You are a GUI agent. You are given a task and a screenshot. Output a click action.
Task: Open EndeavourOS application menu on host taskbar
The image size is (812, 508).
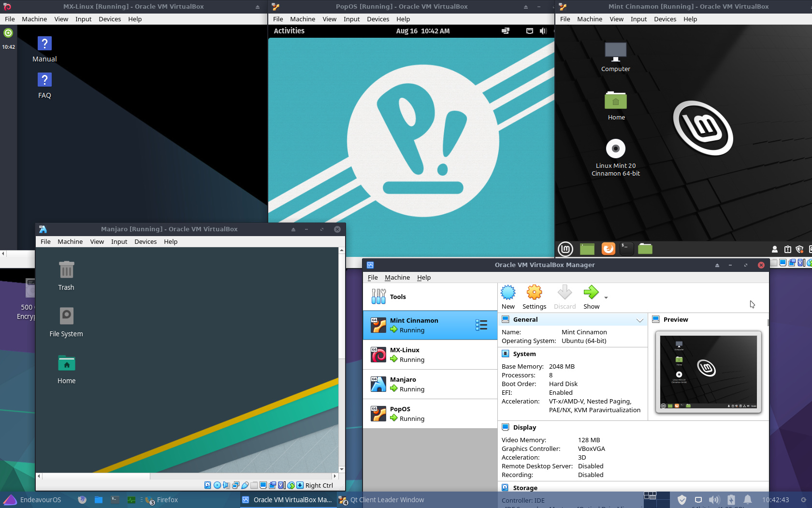coord(32,500)
